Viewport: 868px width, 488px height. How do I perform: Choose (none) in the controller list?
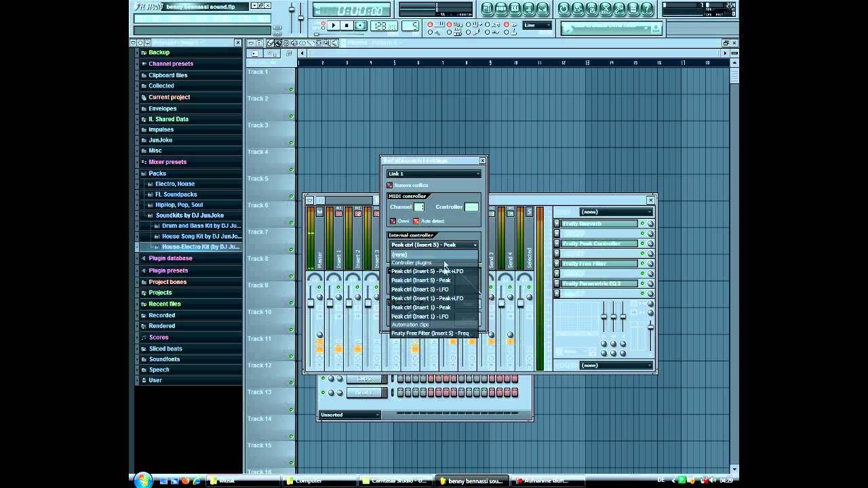pyautogui.click(x=434, y=255)
